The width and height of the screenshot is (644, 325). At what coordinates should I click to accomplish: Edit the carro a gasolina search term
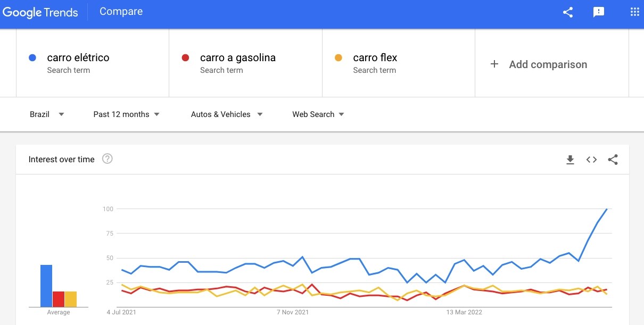pos(237,58)
